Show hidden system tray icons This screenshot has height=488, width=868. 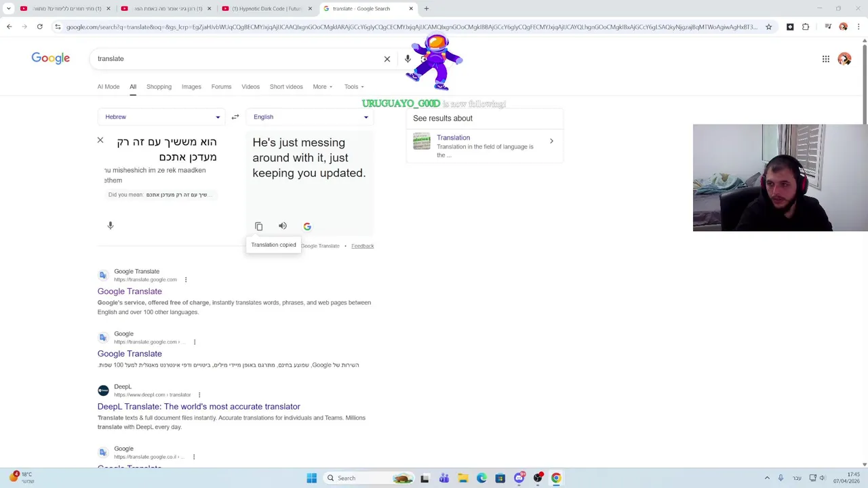[767, 478]
